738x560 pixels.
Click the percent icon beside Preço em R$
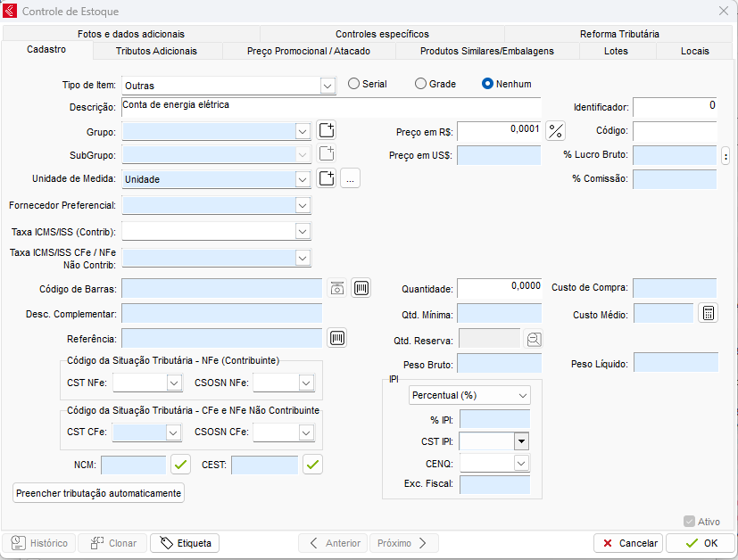(x=556, y=131)
